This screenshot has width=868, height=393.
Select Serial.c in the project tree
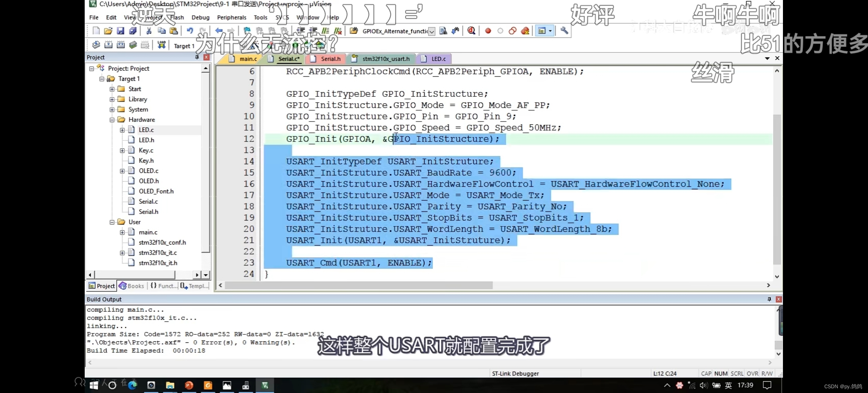tap(148, 201)
